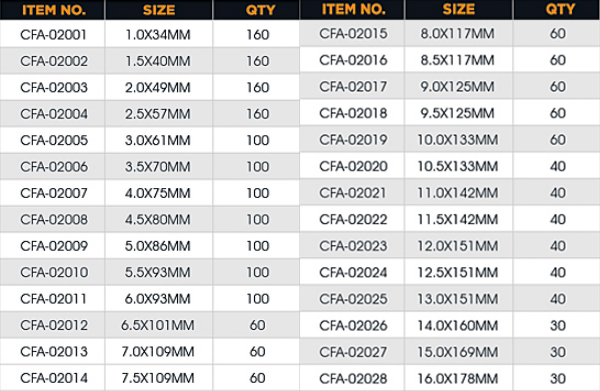
Task: Select item CFA-02023
Action: (x=353, y=246)
